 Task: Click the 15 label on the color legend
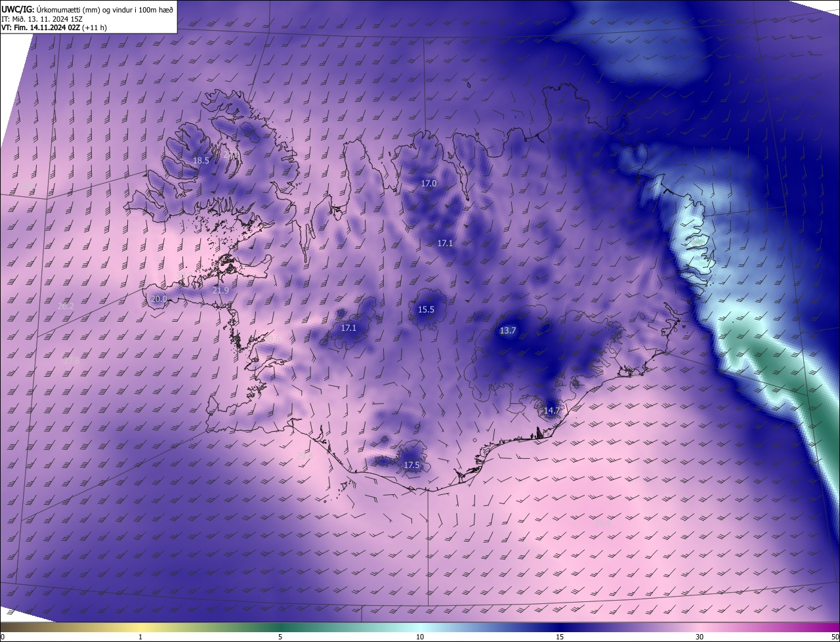point(560,637)
